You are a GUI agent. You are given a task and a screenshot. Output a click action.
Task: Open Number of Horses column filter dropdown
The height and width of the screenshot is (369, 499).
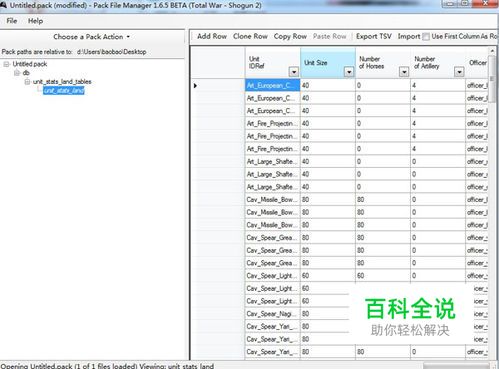pos(404,72)
